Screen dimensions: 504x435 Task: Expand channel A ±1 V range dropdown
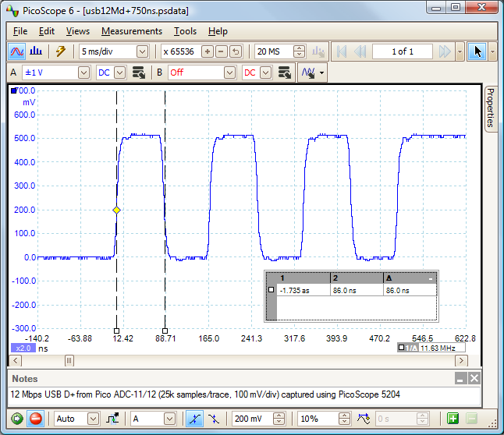[x=83, y=72]
